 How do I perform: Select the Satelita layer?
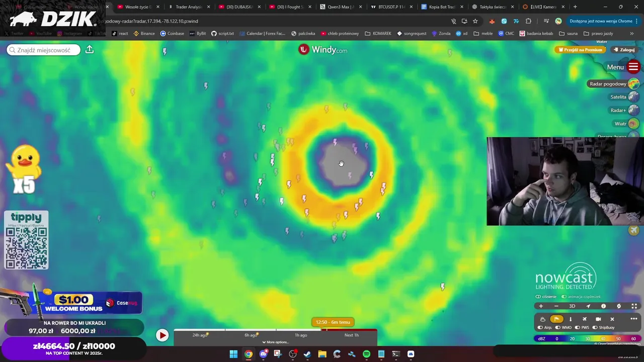tap(624, 97)
